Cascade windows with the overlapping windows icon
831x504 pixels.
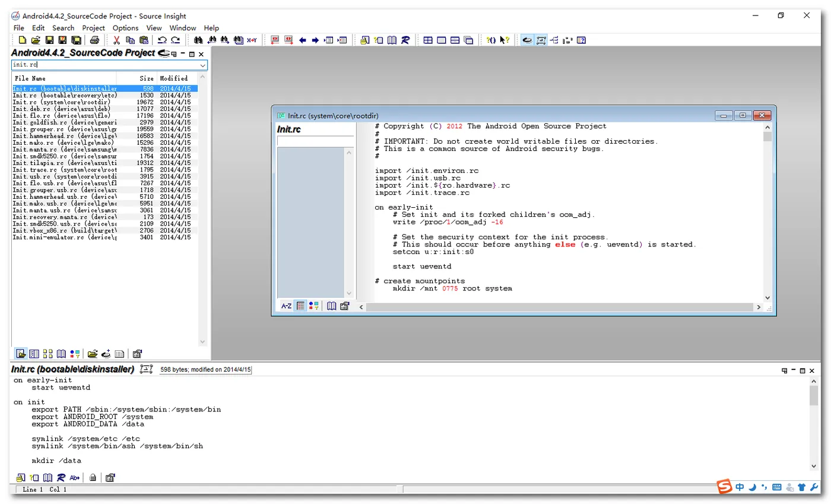coord(468,40)
